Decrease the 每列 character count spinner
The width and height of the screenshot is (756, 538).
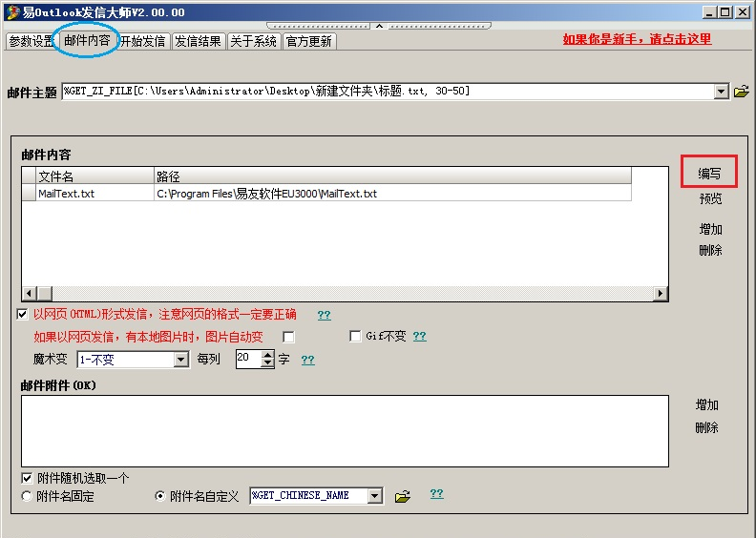[x=267, y=363]
